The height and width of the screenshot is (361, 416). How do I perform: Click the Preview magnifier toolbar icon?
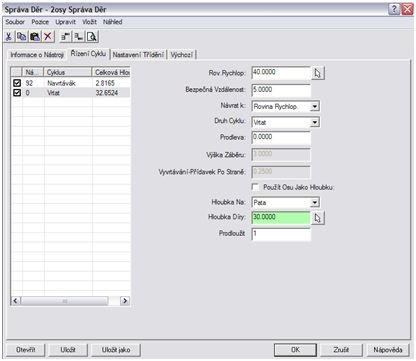click(x=92, y=37)
